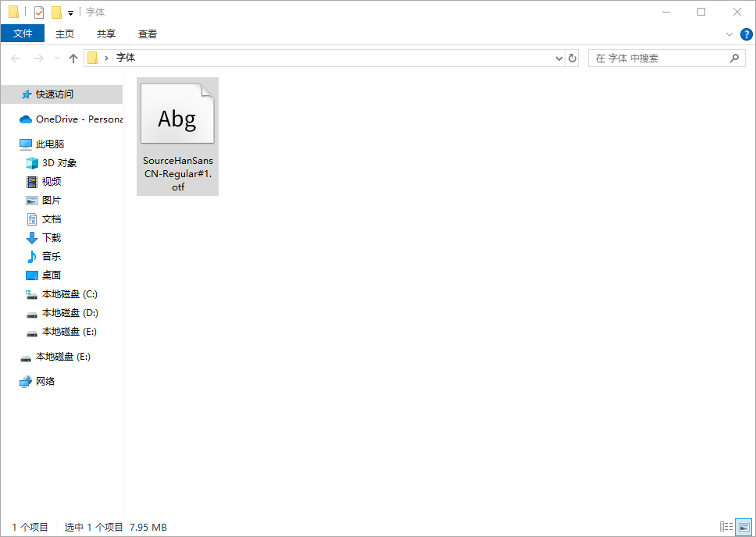Open the Customize Quick Access Toolbar dropdown
This screenshot has height=537, width=756.
tap(70, 13)
